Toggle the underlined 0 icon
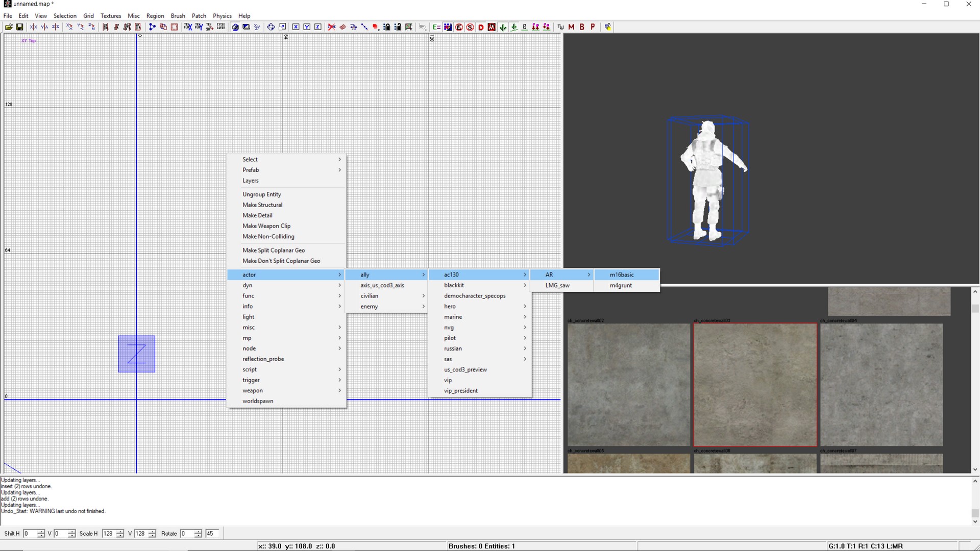 tap(524, 27)
